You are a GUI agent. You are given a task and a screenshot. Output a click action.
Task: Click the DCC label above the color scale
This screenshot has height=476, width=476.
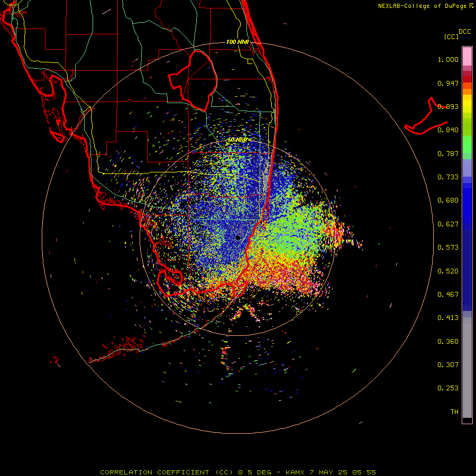click(x=464, y=32)
